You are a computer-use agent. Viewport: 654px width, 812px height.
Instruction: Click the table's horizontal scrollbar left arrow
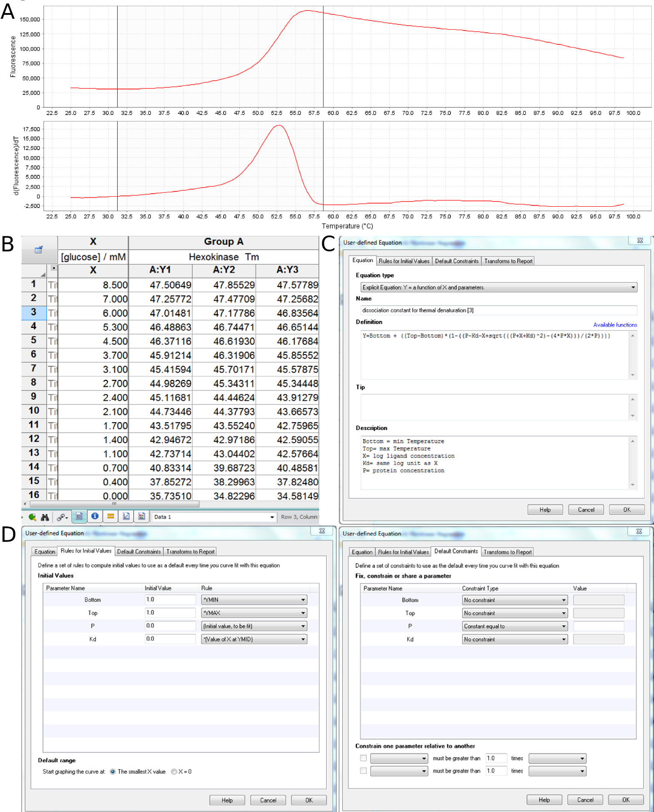click(25, 504)
